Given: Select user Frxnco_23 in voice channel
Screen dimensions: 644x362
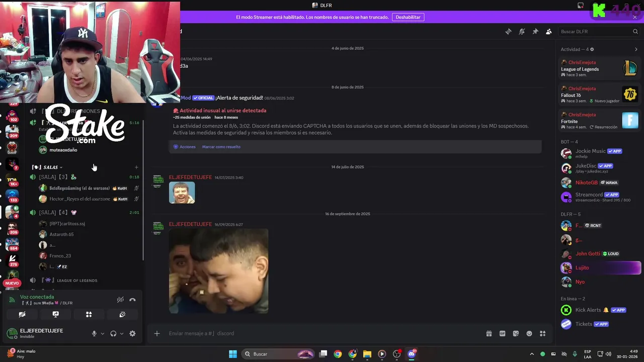Looking at the screenshot, I should [x=60, y=256].
